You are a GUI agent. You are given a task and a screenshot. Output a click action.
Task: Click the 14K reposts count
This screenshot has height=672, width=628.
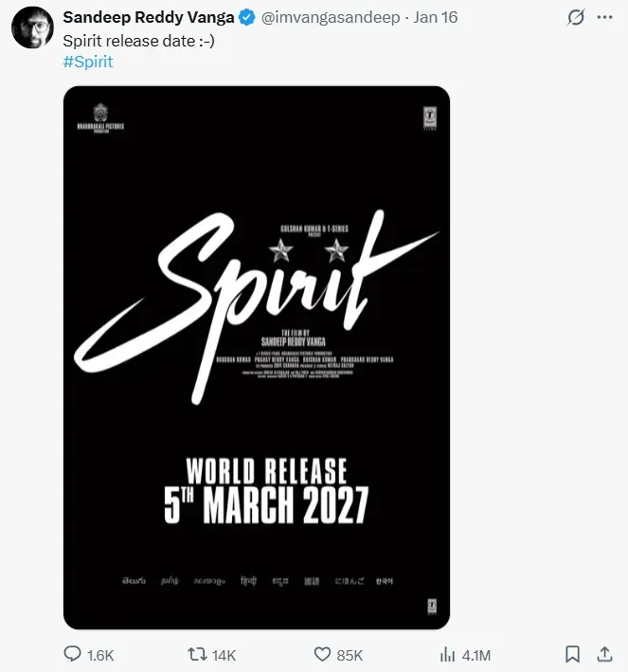(x=224, y=655)
